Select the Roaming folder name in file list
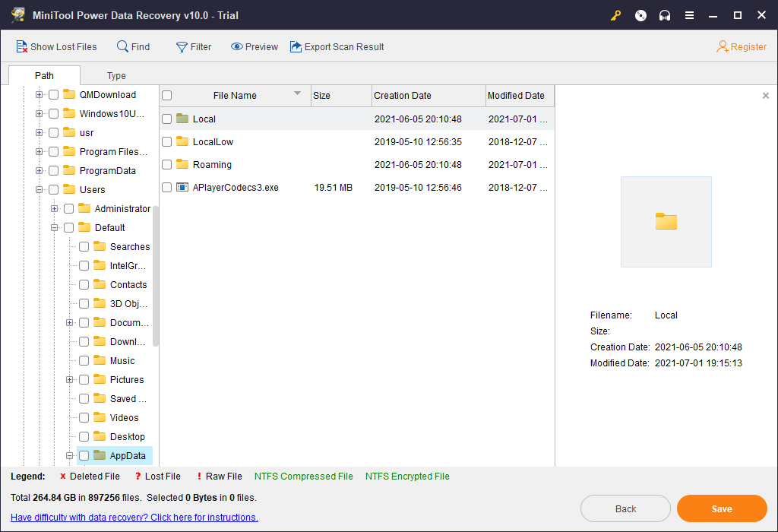This screenshot has height=532, width=778. point(212,165)
